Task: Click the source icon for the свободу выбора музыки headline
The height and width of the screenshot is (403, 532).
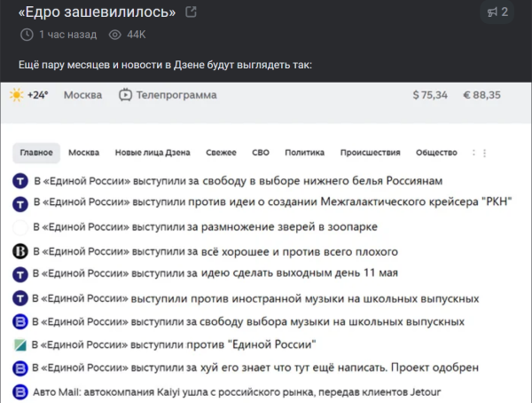Action: (20, 321)
